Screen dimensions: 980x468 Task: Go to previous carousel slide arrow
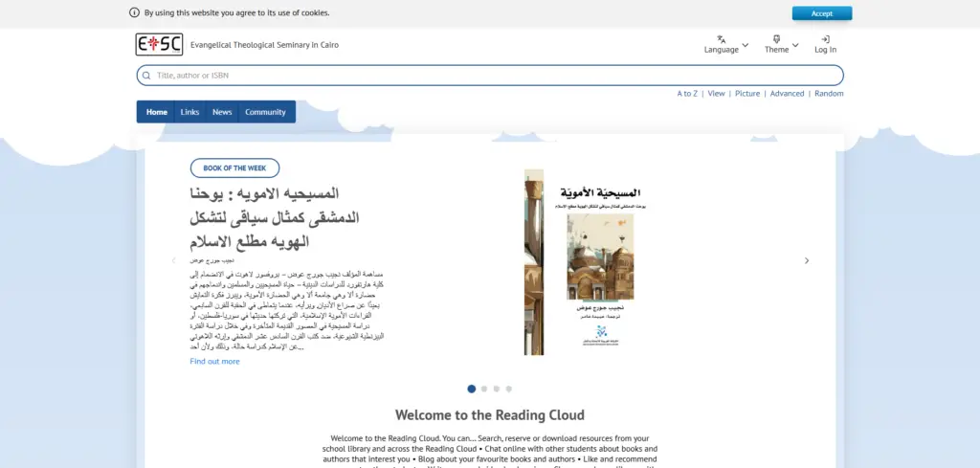click(173, 260)
